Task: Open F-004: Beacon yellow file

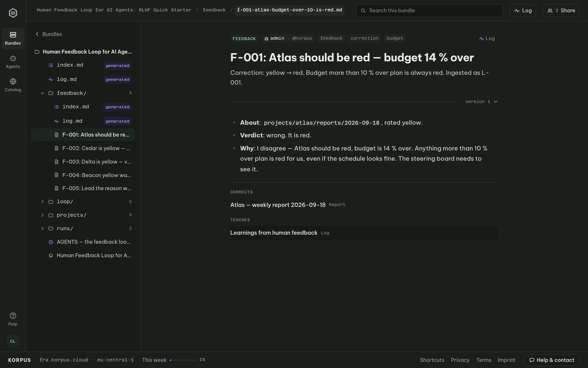Action: click(x=83, y=175)
